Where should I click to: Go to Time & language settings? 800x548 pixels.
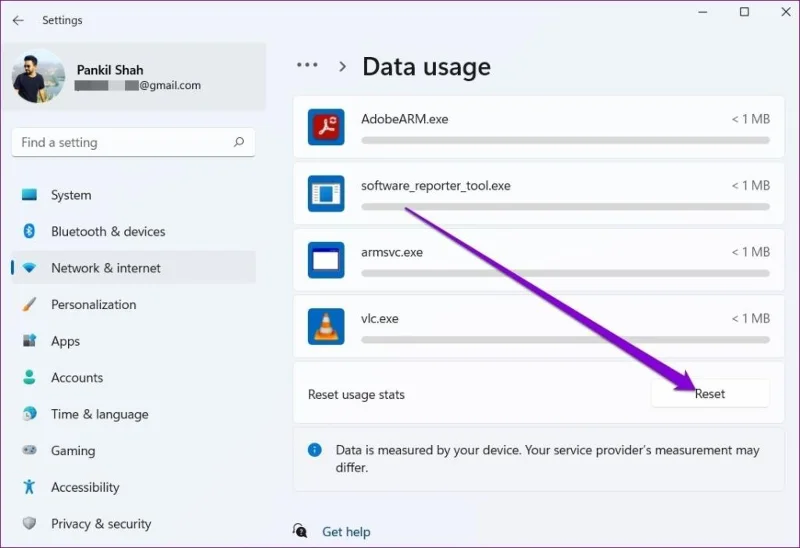pos(133,414)
